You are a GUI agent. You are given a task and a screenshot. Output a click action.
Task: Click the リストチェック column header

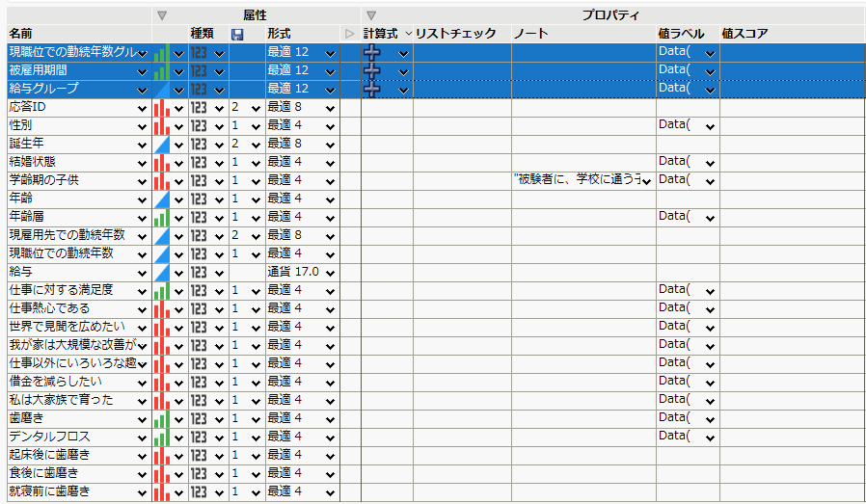pos(455,34)
